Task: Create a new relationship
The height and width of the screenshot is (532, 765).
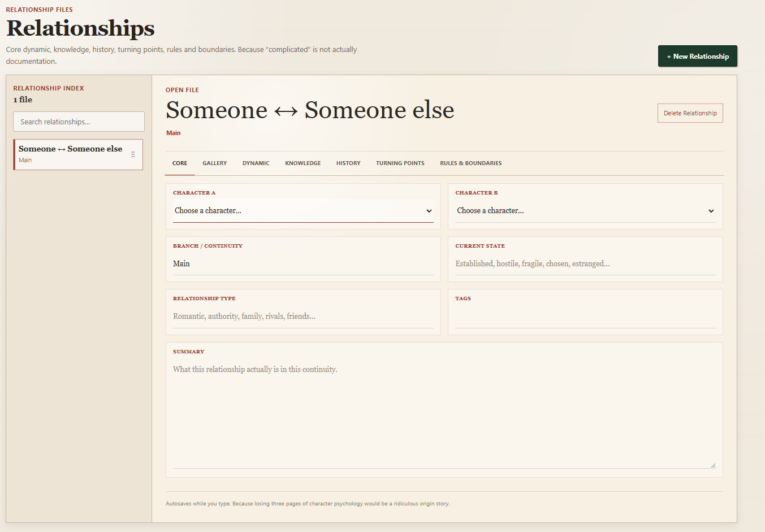Action: click(x=698, y=56)
